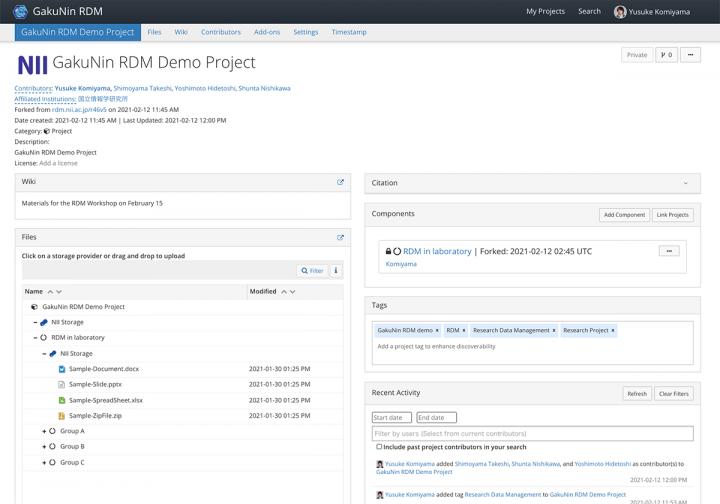Image resolution: width=720 pixels, height=504 pixels.
Task: Expand the Group A folder
Action: tap(44, 431)
